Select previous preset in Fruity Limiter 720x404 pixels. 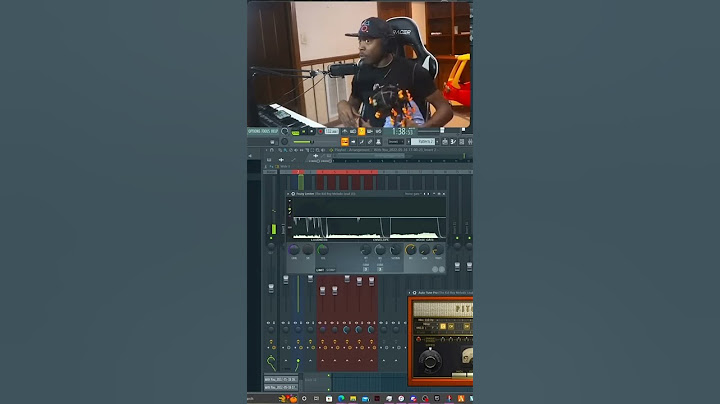(x=425, y=194)
